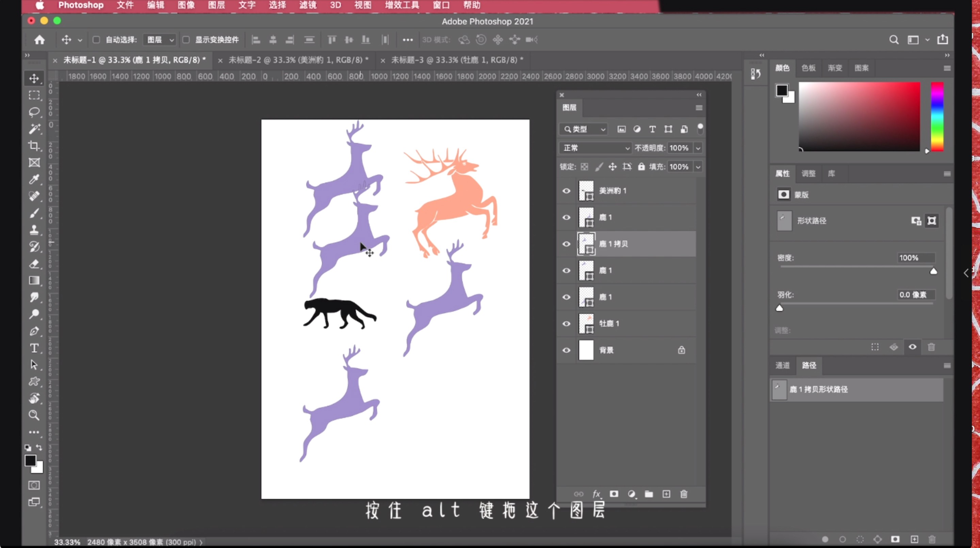Open the 不透明度 opacity dropdown arrow

click(x=698, y=148)
